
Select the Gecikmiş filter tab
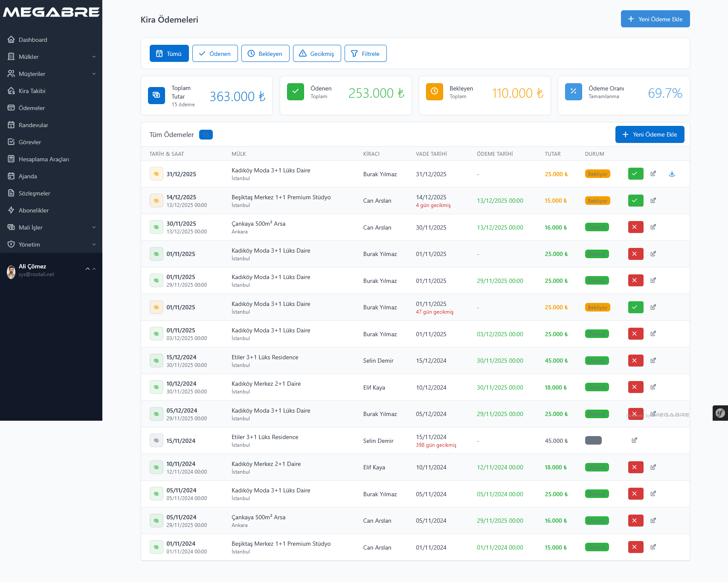click(x=316, y=53)
